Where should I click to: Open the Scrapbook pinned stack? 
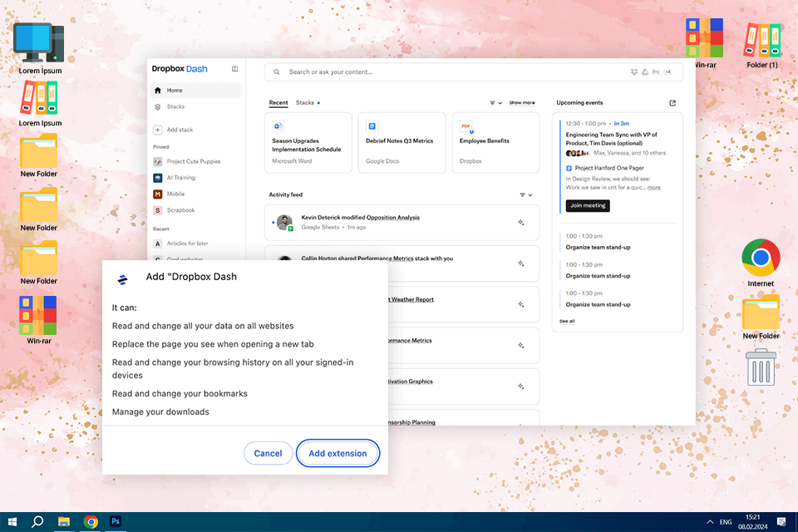click(x=174, y=210)
